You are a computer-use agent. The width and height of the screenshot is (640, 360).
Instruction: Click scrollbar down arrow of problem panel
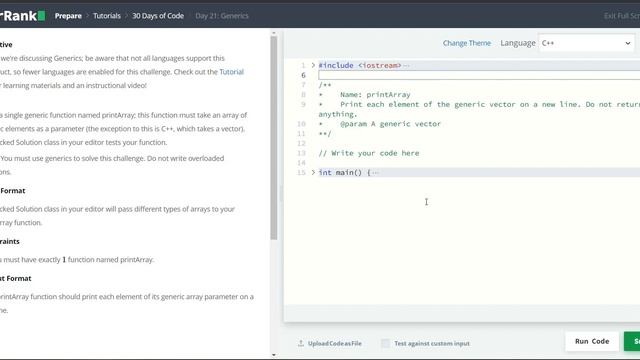pyautogui.click(x=274, y=355)
